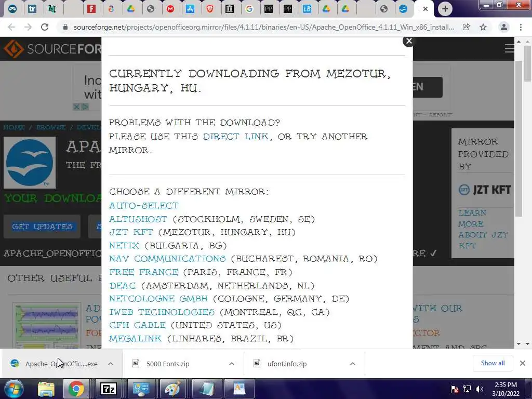
Task: Click Show all downloads
Action: pyautogui.click(x=493, y=363)
